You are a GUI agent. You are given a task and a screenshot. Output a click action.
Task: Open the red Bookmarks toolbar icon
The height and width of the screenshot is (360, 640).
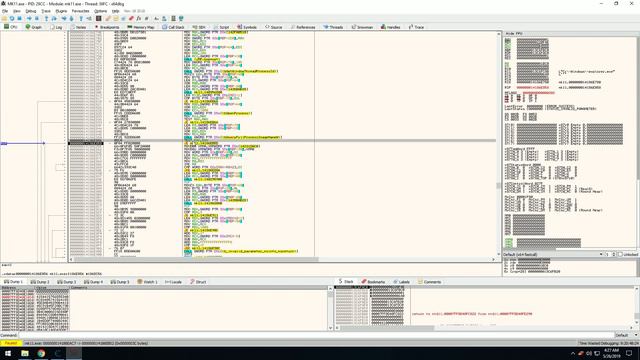pyautogui.click(x=131, y=18)
